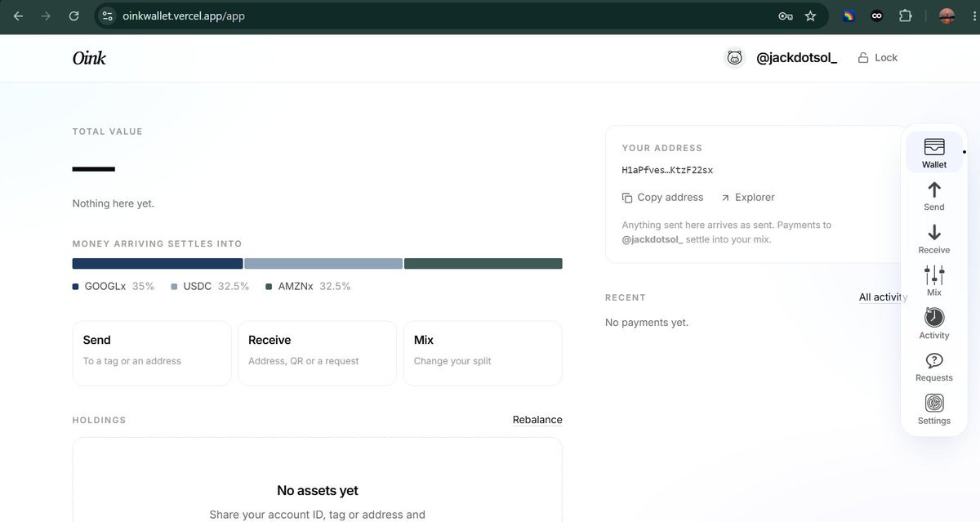Screen dimensions: 980x522
Task: Click the Oink logo
Action: 89,58
